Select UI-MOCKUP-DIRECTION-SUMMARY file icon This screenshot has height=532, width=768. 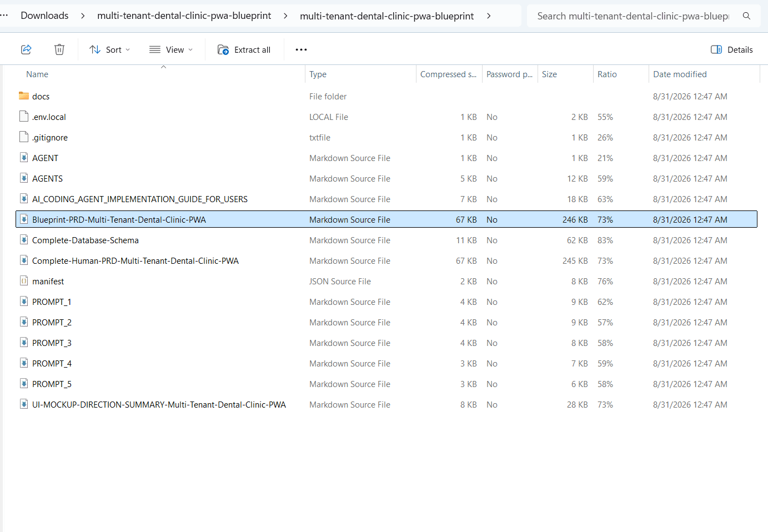click(24, 404)
